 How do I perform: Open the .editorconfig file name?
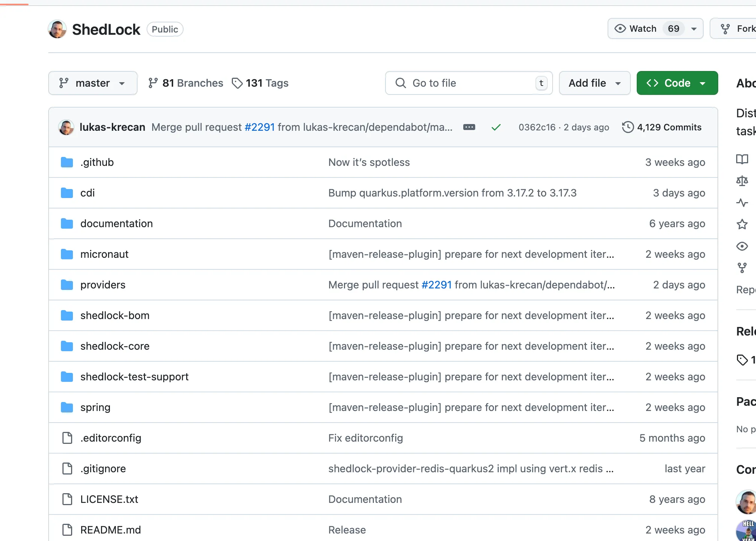(x=111, y=438)
